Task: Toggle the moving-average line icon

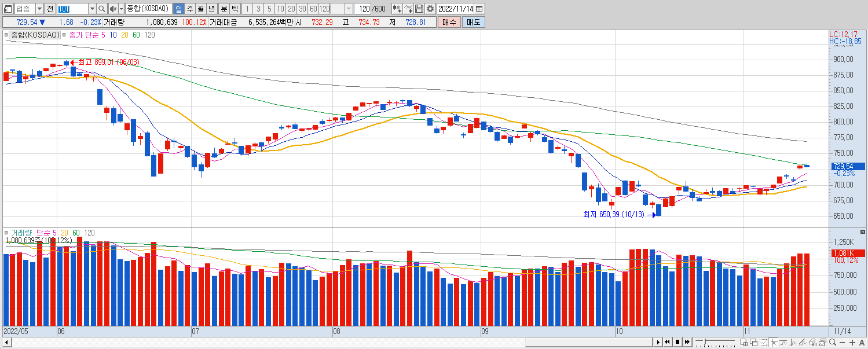Action: pos(783,343)
